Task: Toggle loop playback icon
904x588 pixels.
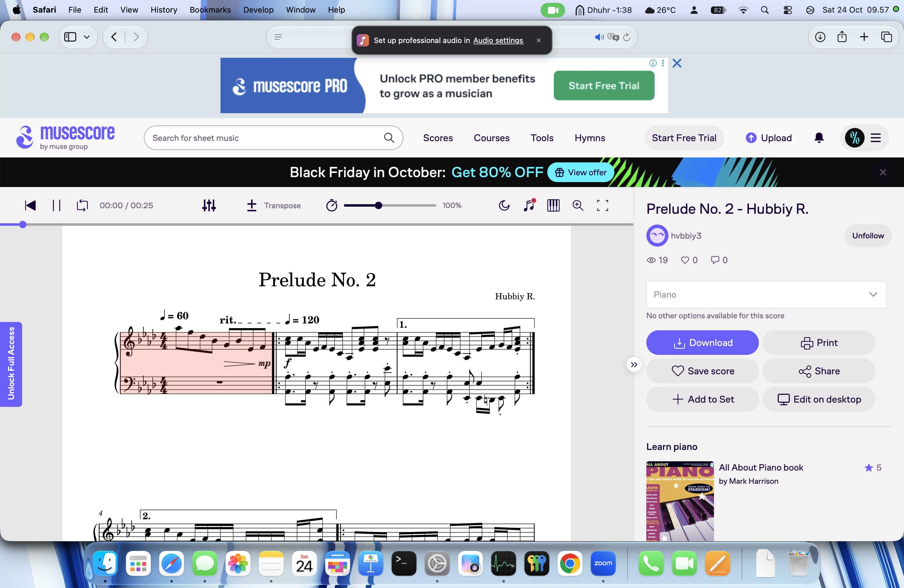Action: point(82,205)
